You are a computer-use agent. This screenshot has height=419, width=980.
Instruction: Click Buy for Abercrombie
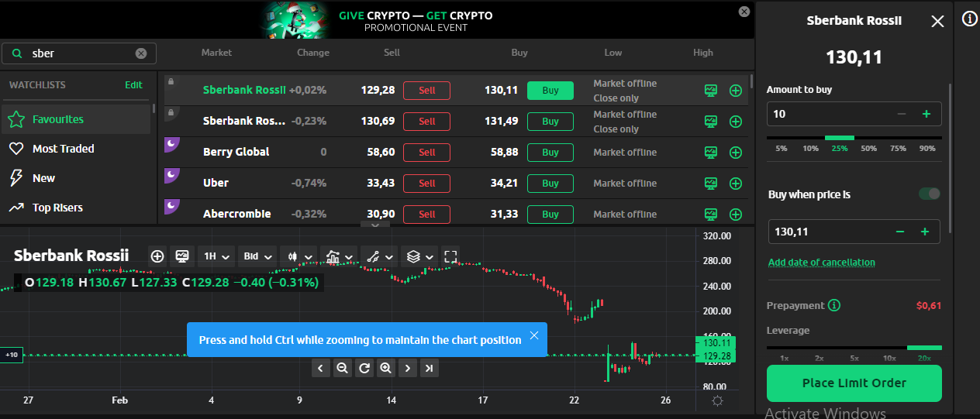[x=550, y=215]
